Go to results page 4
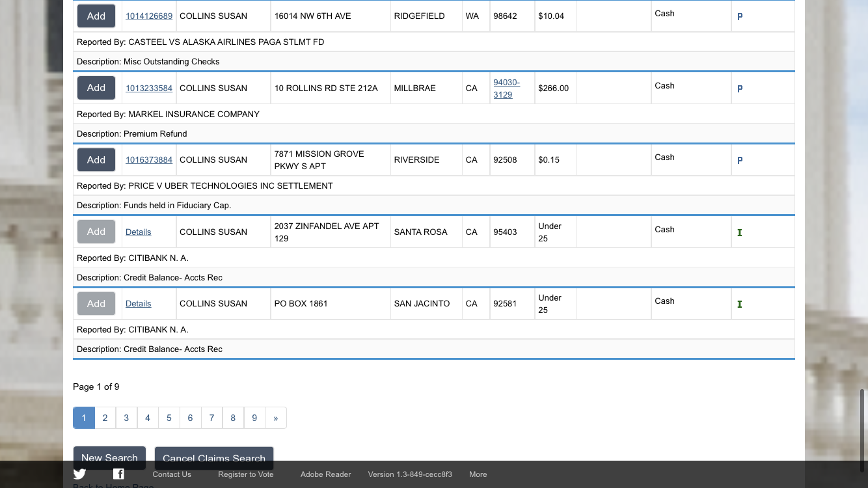The width and height of the screenshot is (868, 488). click(148, 418)
